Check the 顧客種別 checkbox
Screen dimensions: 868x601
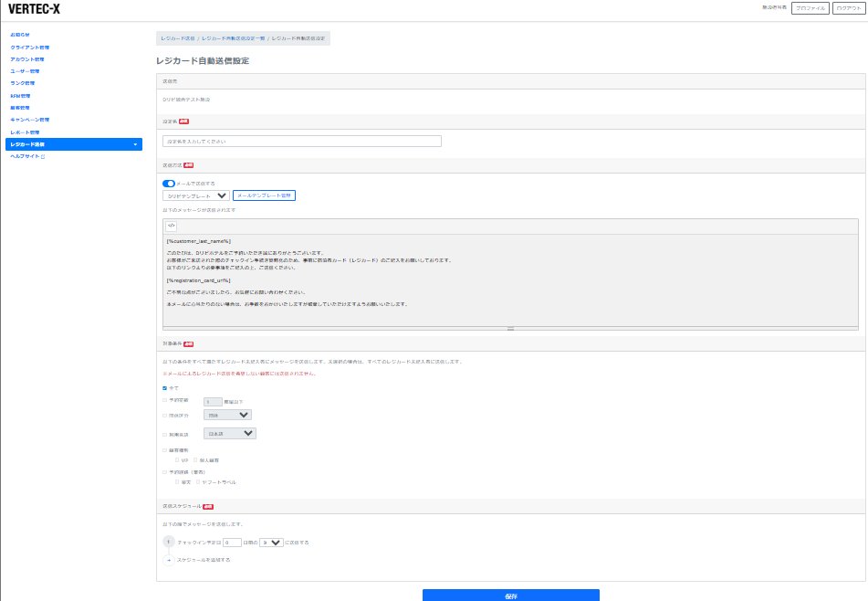click(x=165, y=450)
